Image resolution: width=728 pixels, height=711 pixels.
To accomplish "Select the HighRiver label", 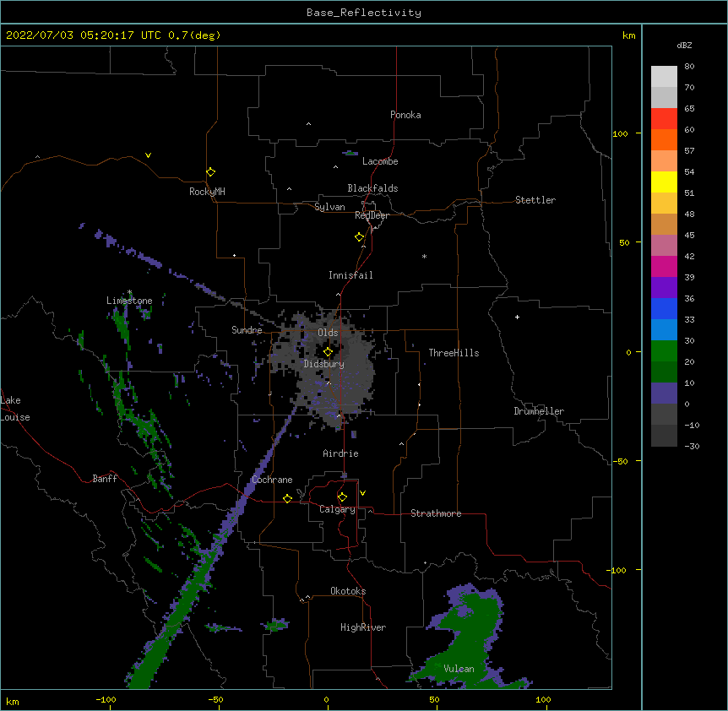I will pos(363,627).
